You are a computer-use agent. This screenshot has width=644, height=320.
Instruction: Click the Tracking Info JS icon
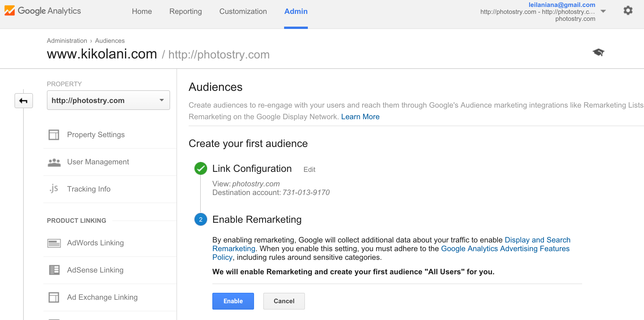[x=54, y=189]
